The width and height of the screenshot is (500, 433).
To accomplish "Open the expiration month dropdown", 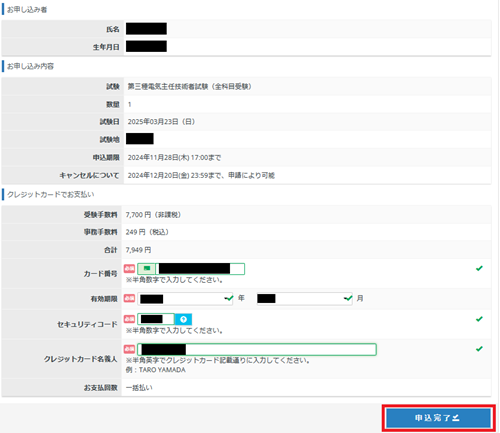I will click(x=304, y=299).
